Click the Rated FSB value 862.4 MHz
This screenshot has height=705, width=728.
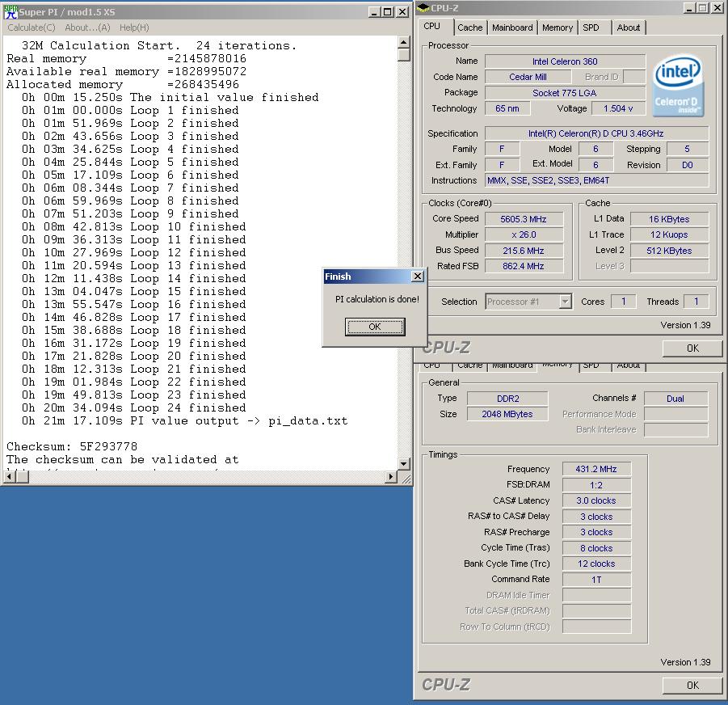tap(524, 266)
